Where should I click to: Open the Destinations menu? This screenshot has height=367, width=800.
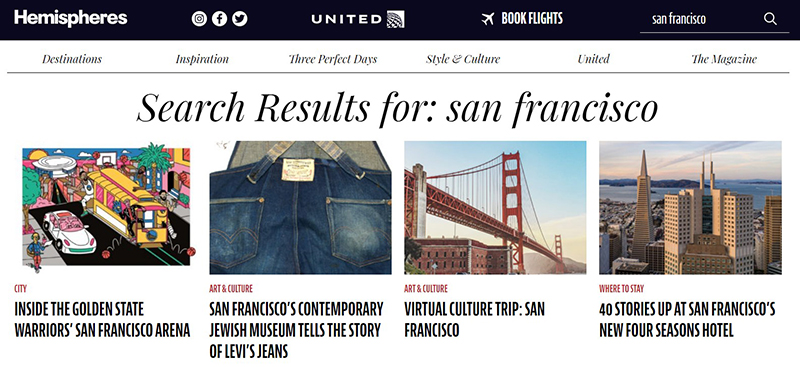pyautogui.click(x=72, y=59)
